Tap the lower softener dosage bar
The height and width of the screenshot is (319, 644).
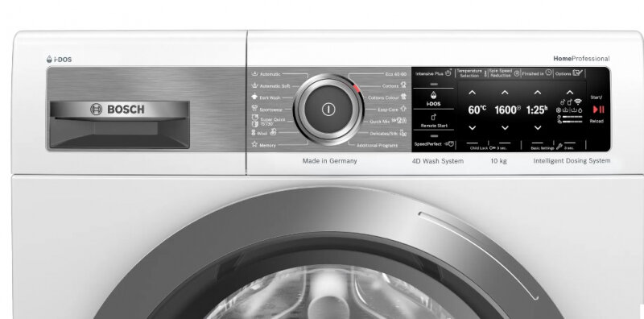(x=572, y=122)
